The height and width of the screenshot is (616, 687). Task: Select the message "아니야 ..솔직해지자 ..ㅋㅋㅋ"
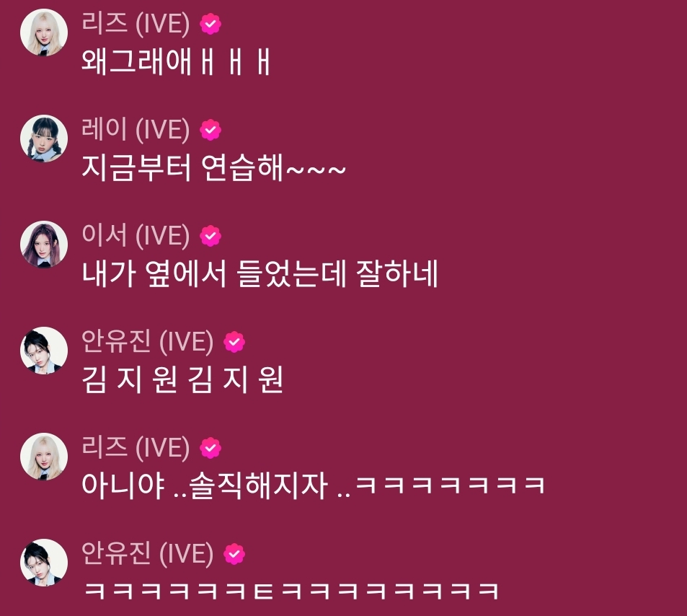point(314,485)
